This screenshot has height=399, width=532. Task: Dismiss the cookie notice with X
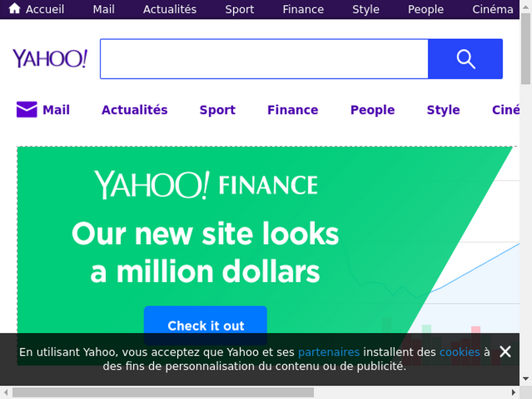click(505, 352)
